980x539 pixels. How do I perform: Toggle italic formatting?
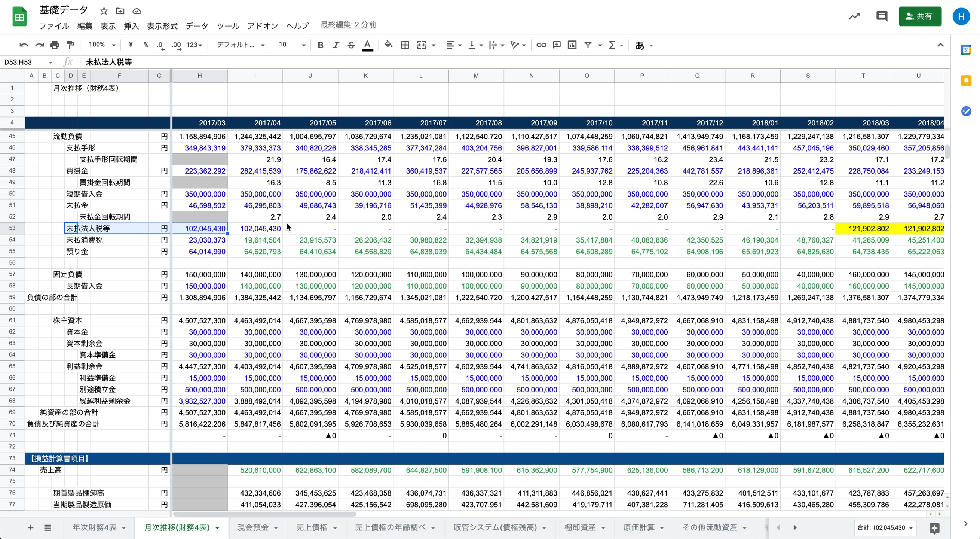[x=336, y=45]
